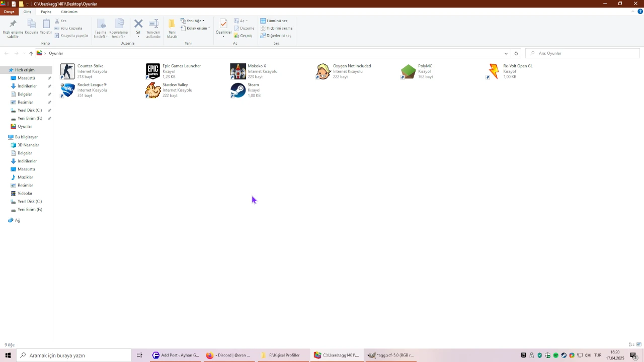The width and height of the screenshot is (644, 362).
Task: Open the ribbon help question mark
Action: [640, 12]
